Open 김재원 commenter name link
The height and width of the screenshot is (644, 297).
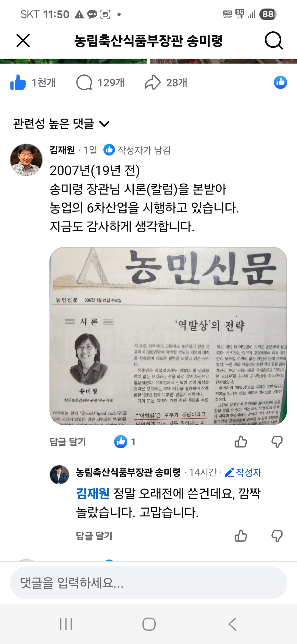tap(62, 150)
